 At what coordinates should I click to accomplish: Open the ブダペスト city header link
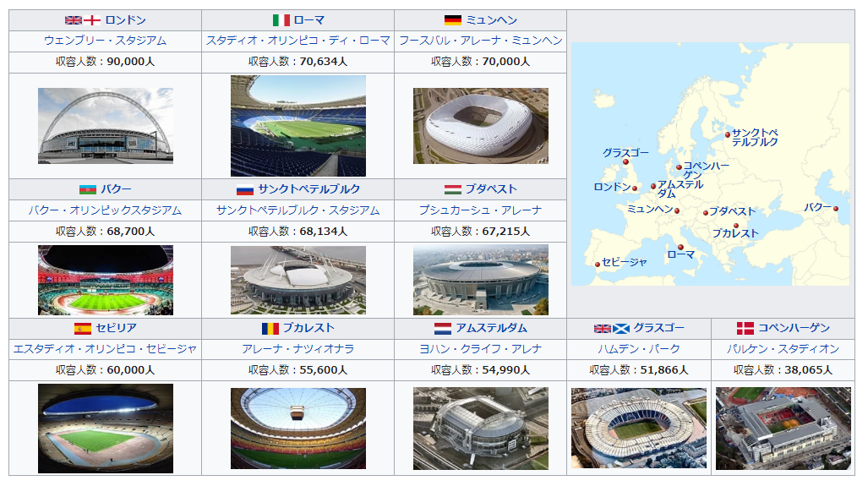click(x=491, y=189)
